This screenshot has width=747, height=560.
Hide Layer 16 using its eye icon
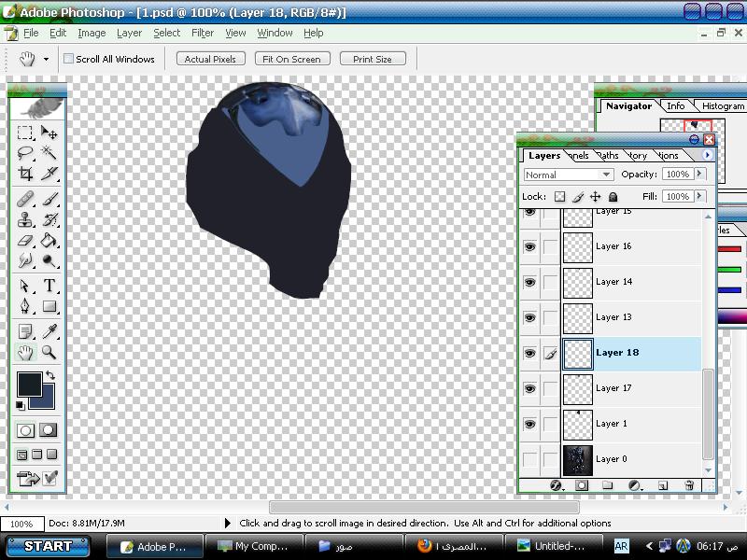coord(529,246)
